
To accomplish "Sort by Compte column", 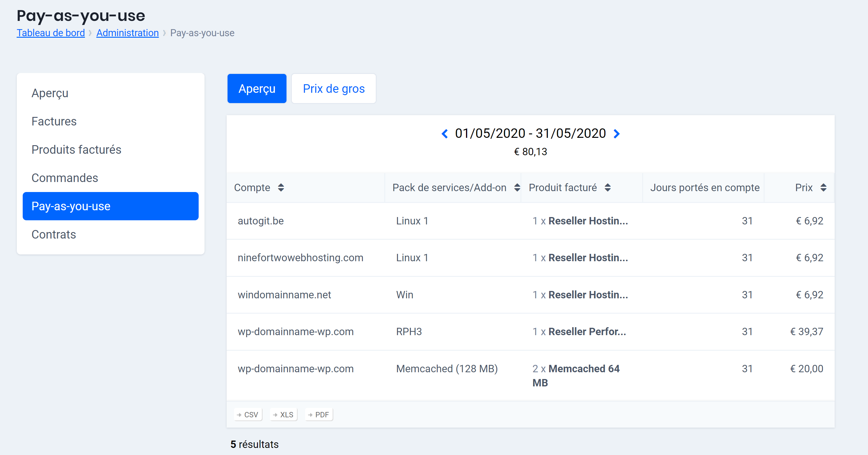I will pyautogui.click(x=281, y=188).
